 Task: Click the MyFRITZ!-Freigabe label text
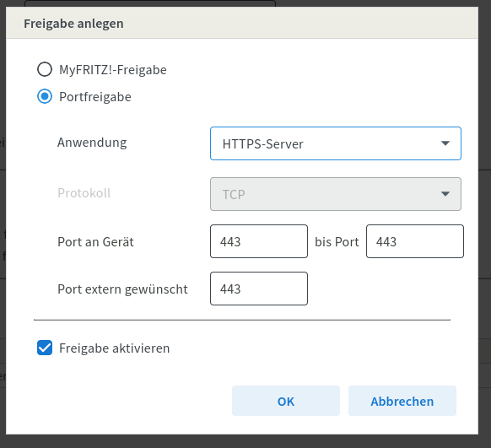tap(113, 70)
